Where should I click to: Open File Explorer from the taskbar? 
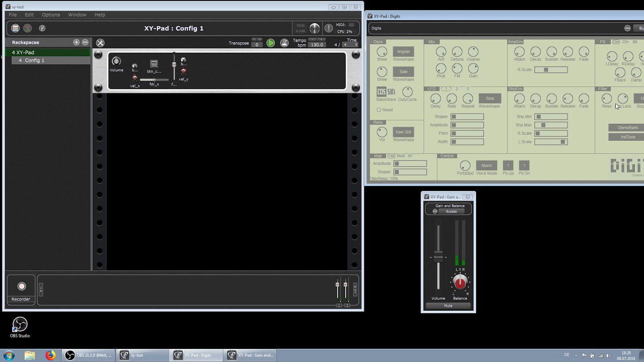click(x=30, y=355)
